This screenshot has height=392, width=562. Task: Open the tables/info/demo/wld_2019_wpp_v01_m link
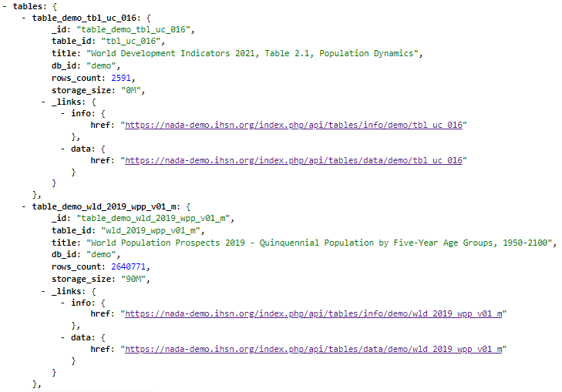pos(313,313)
